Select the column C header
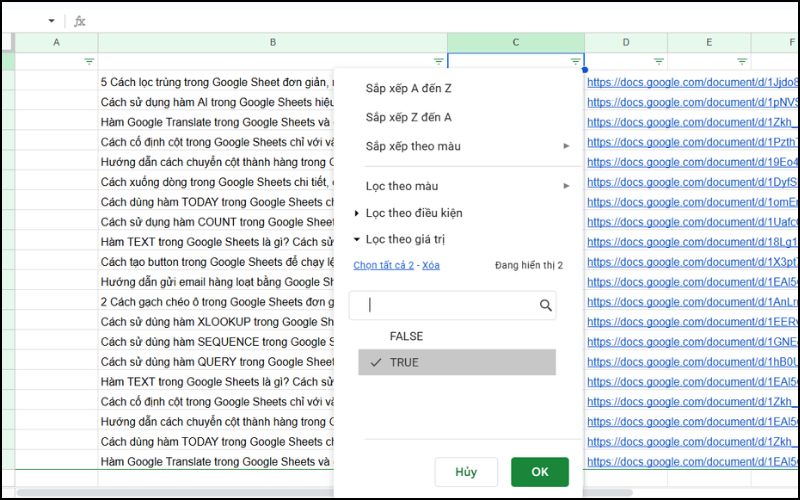This screenshot has height=500, width=800. [x=516, y=42]
